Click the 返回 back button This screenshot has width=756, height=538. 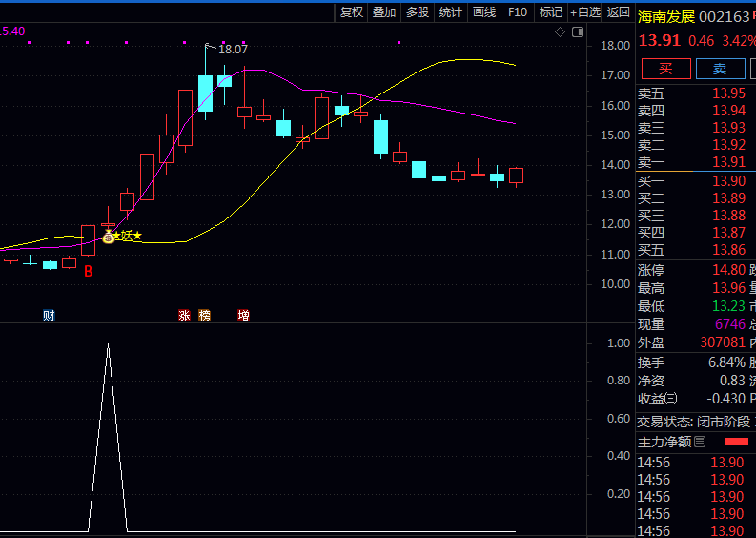619,11
